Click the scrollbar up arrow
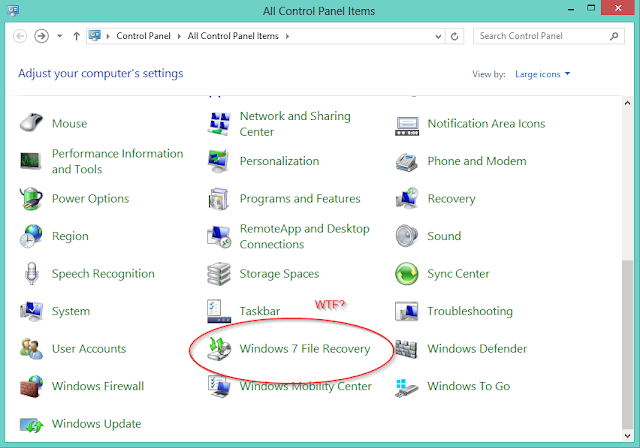 (x=627, y=103)
